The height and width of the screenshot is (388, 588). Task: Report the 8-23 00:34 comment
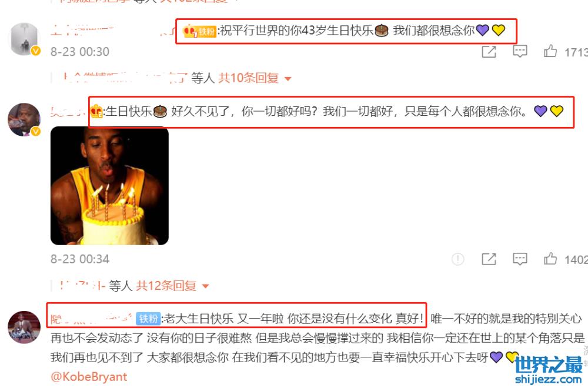click(x=458, y=259)
